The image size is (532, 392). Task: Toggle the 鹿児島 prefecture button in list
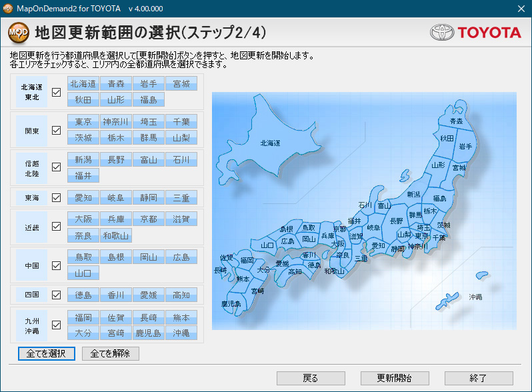coord(149,333)
